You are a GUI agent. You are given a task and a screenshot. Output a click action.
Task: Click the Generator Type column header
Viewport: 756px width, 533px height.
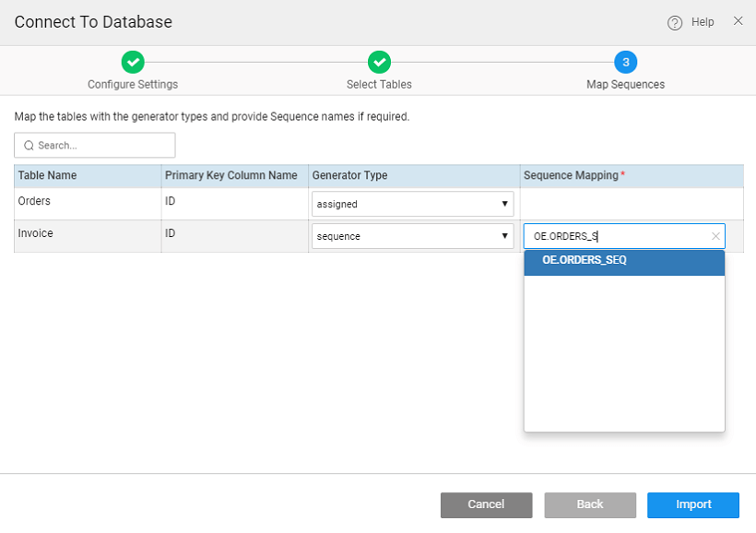tap(349, 175)
